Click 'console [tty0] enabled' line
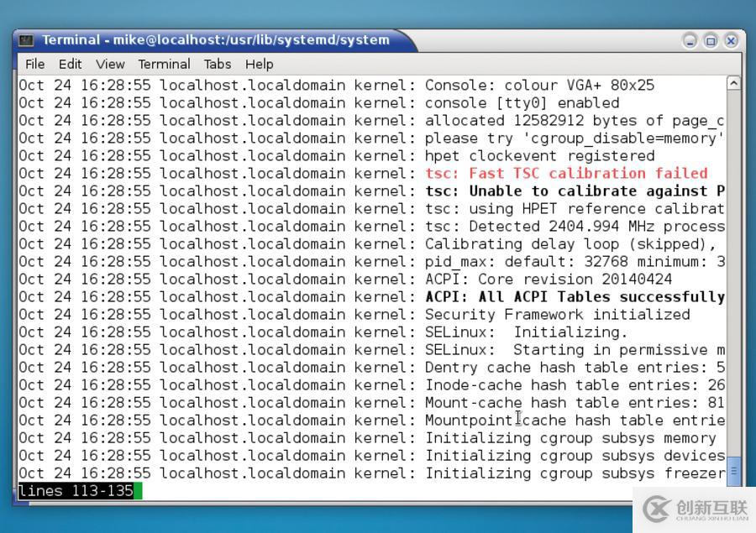The width and height of the screenshot is (756, 533). click(372, 103)
